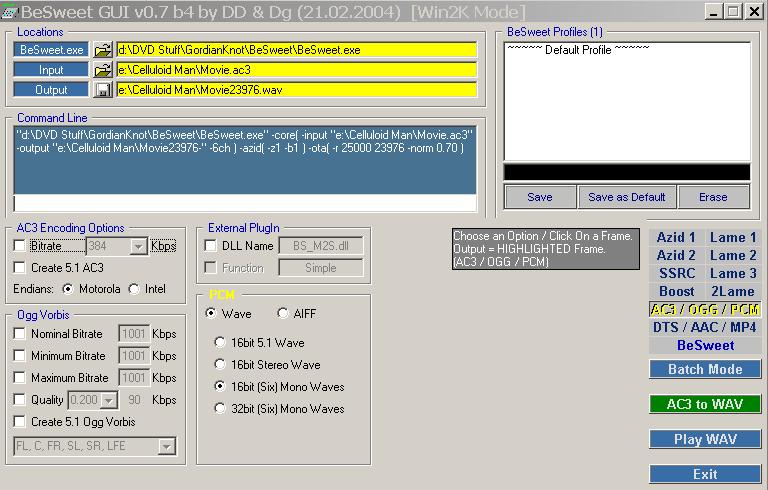Open the FL, C, FR channel order dropdown
The image size is (768, 490).
click(167, 446)
